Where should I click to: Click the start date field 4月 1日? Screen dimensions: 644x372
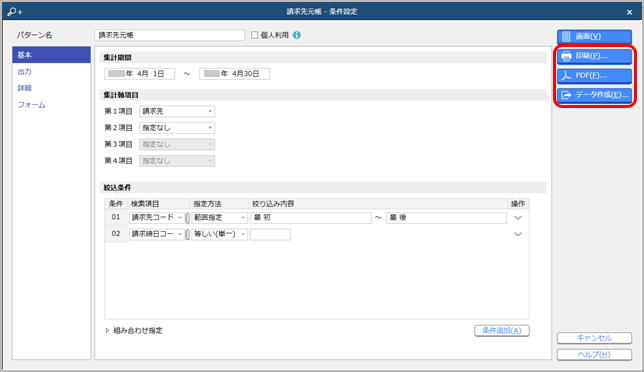pyautogui.click(x=140, y=74)
